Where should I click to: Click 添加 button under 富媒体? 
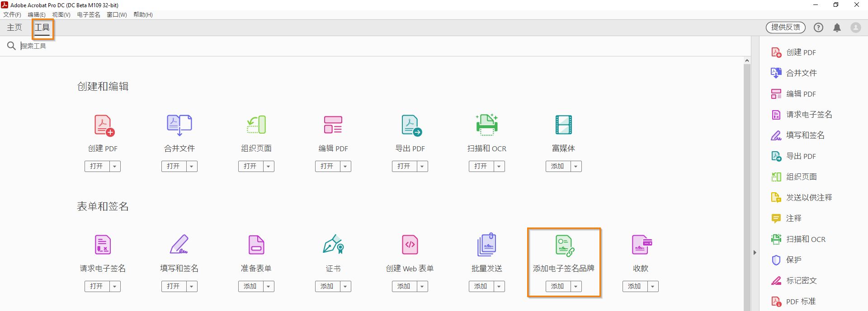(558, 167)
